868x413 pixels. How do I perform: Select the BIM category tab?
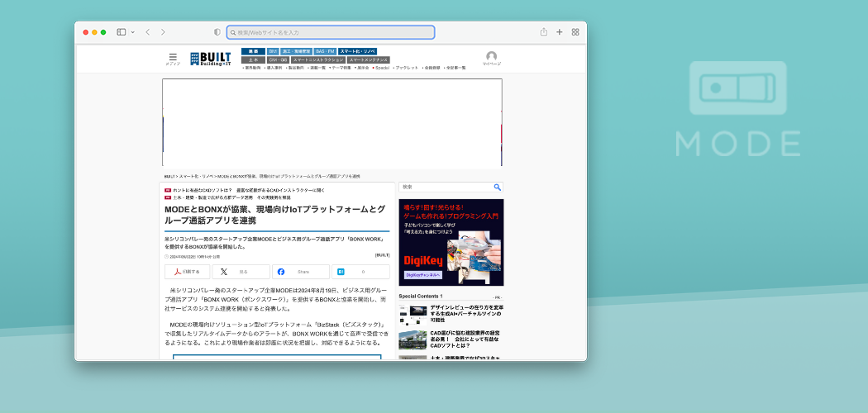click(272, 51)
